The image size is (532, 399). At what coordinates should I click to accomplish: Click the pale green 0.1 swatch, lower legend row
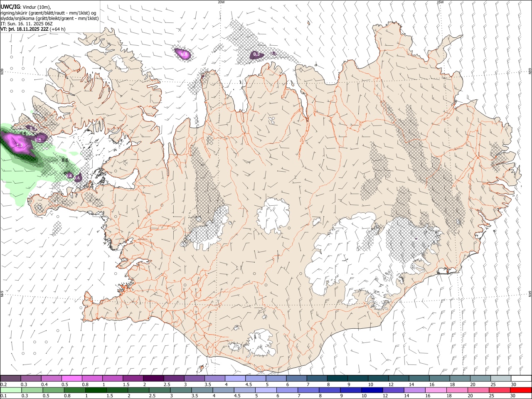point(11,390)
